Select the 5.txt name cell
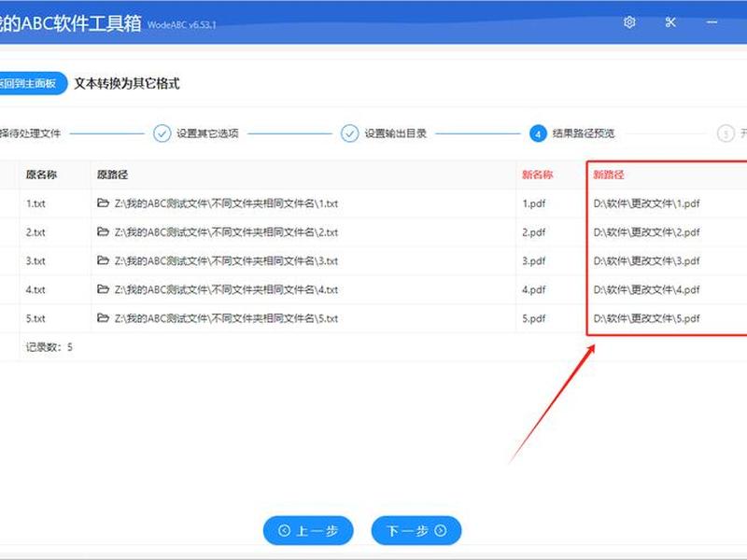The image size is (747, 560). [35, 318]
